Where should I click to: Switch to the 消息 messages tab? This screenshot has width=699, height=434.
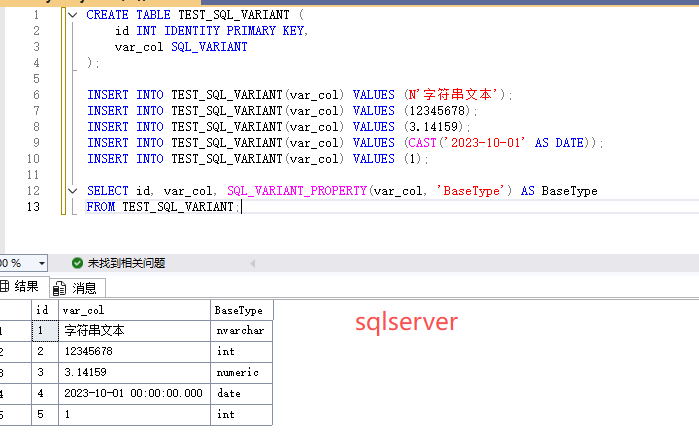pos(78,288)
